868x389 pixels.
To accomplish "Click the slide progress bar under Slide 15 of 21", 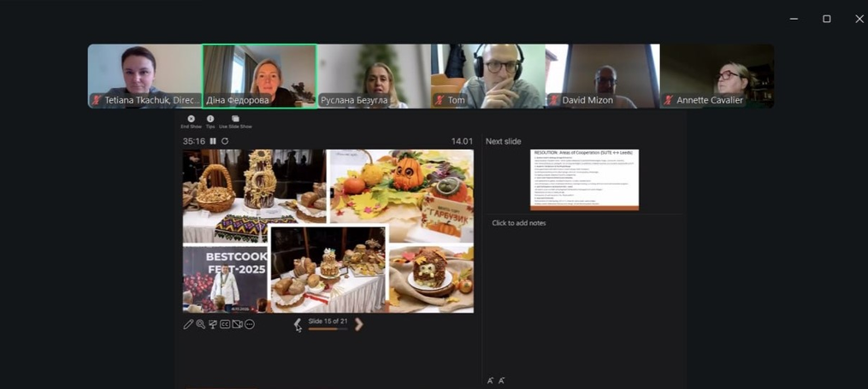I will [328, 329].
